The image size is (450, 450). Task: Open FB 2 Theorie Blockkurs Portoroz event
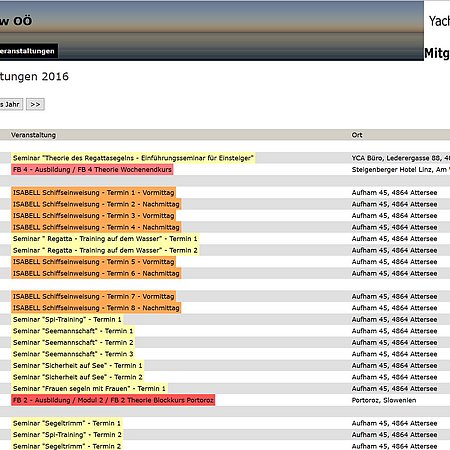click(x=113, y=400)
